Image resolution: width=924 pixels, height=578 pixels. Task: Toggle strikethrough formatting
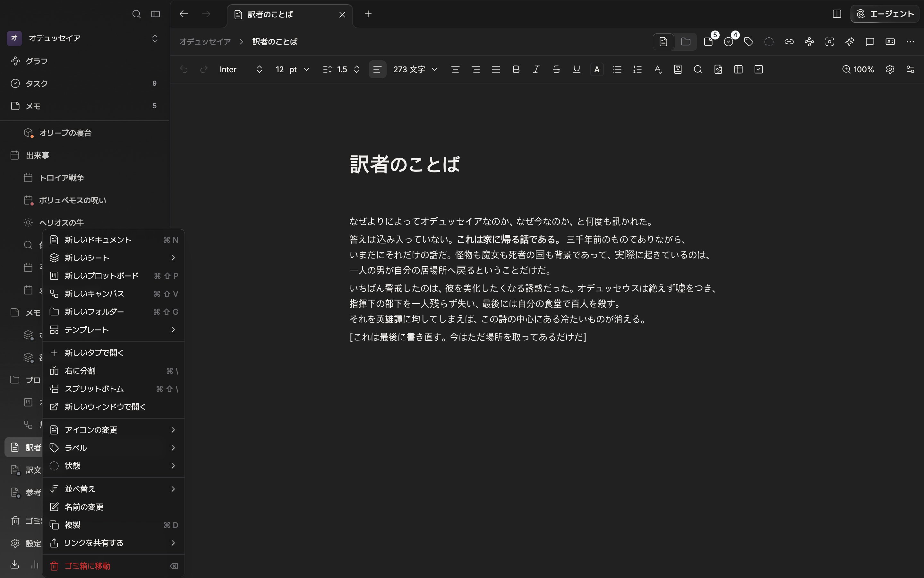pos(556,69)
